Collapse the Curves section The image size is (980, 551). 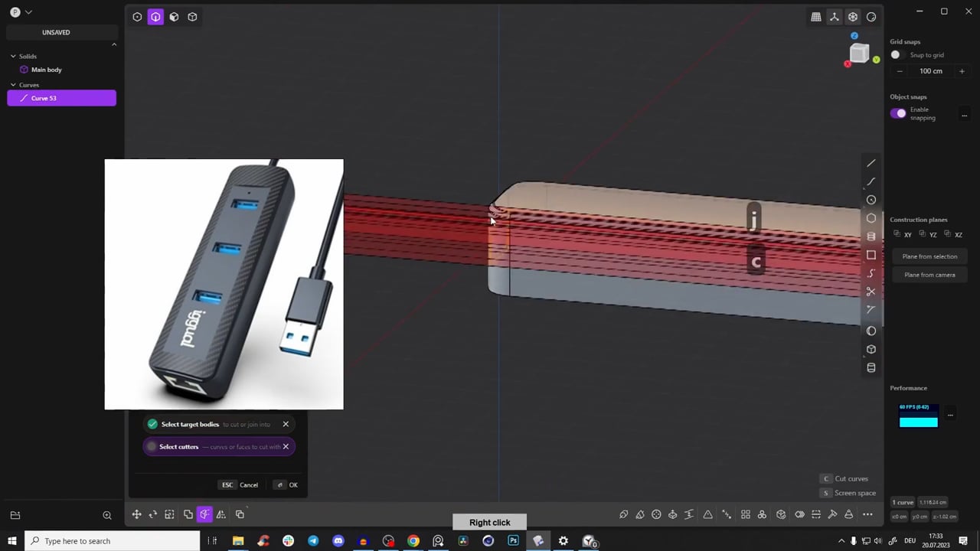point(13,85)
